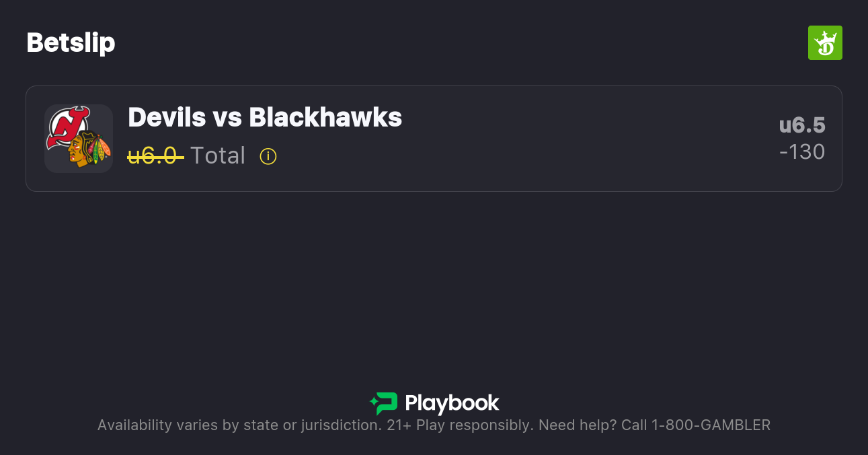Click the green Playbook spark logo

coord(383,403)
